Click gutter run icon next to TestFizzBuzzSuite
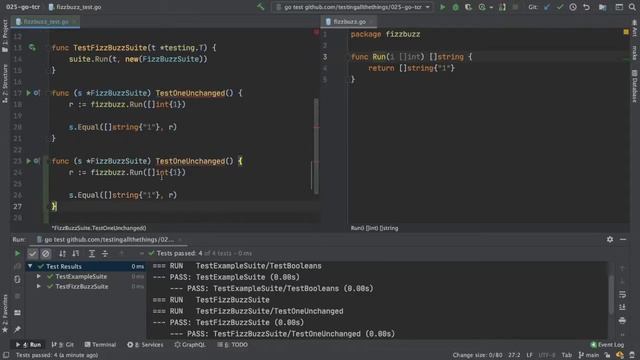Screen dimensions: 640x360 (x=32, y=48)
